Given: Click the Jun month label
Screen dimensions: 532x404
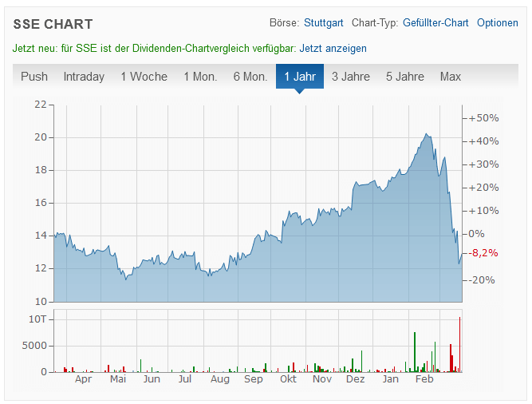Looking at the screenshot, I should pyautogui.click(x=152, y=379).
